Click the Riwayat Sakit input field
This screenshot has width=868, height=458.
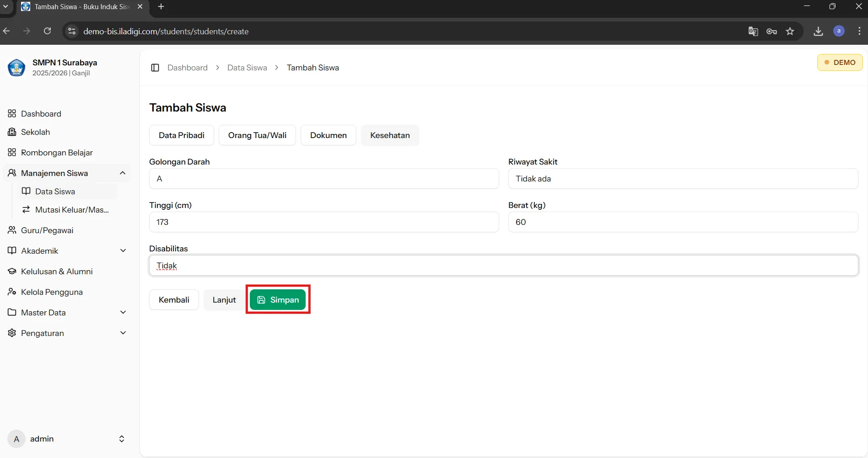[683, 179]
